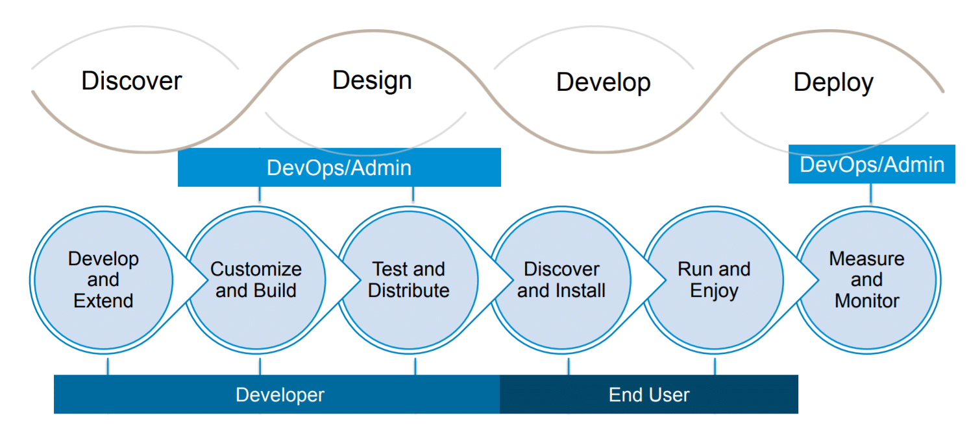Viewport: 980px width, 424px height.
Task: Select the Customize and Build circle
Action: pos(256,280)
